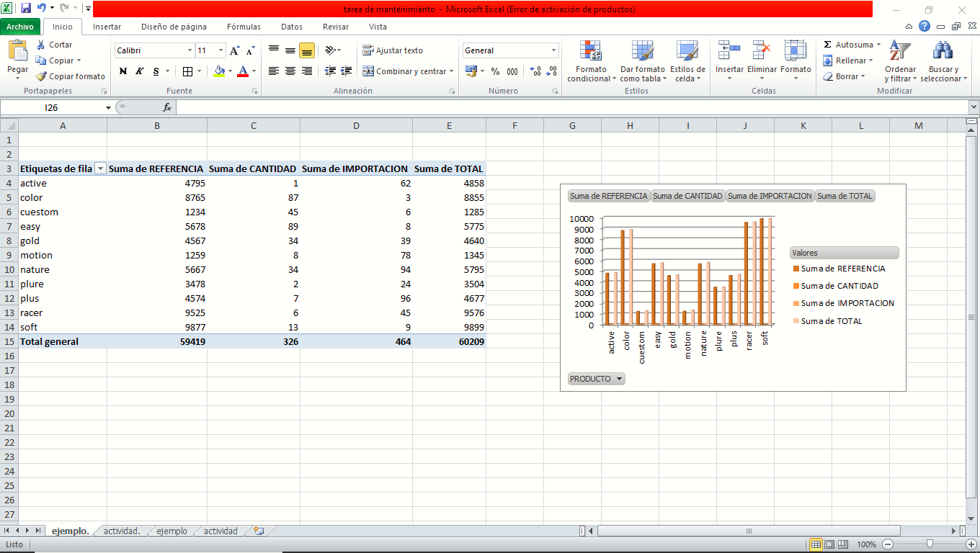Image resolution: width=980 pixels, height=553 pixels.
Task: Open the 'actividad.' sheet tab
Action: (122, 531)
